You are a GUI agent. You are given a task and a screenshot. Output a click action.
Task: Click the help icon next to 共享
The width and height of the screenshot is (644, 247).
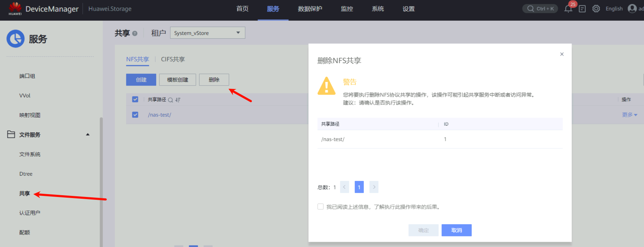tap(135, 33)
